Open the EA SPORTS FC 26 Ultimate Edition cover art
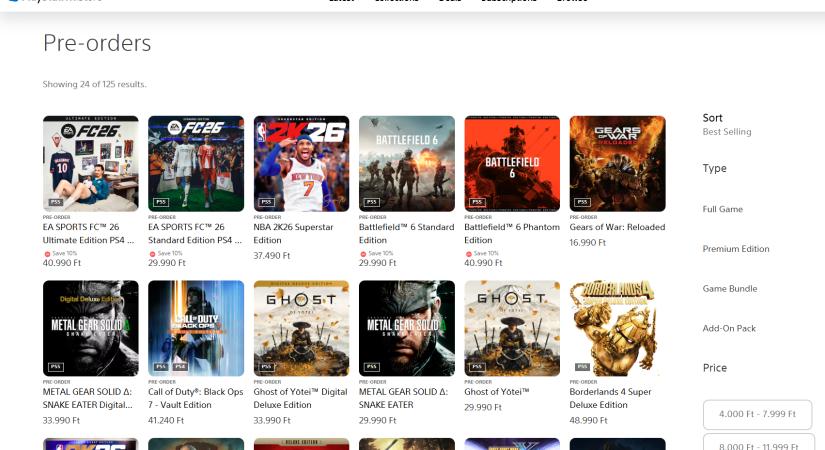Image resolution: width=825 pixels, height=450 pixels. click(x=90, y=164)
